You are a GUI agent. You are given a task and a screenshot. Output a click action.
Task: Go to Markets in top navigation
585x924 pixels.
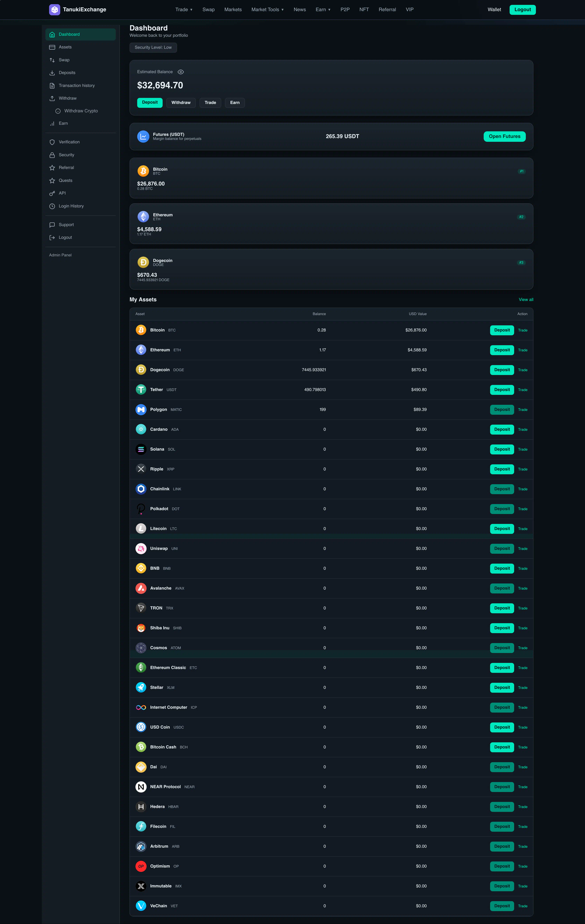coord(233,10)
